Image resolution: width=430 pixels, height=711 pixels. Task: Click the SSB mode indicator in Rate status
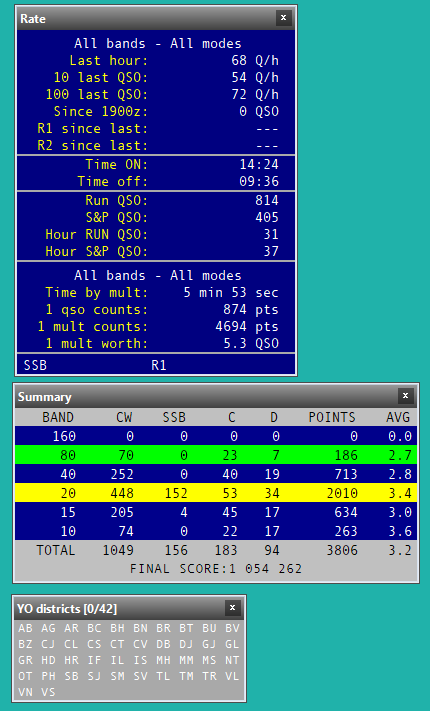point(35,365)
